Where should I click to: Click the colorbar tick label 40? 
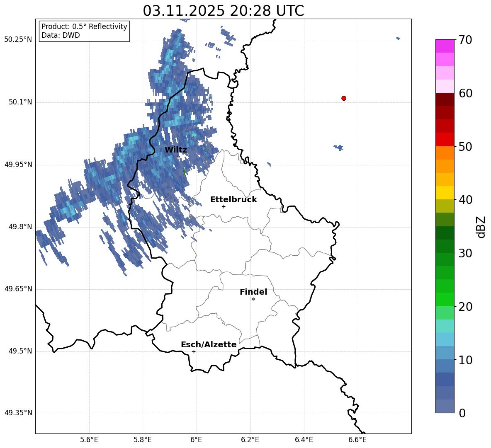point(465,200)
